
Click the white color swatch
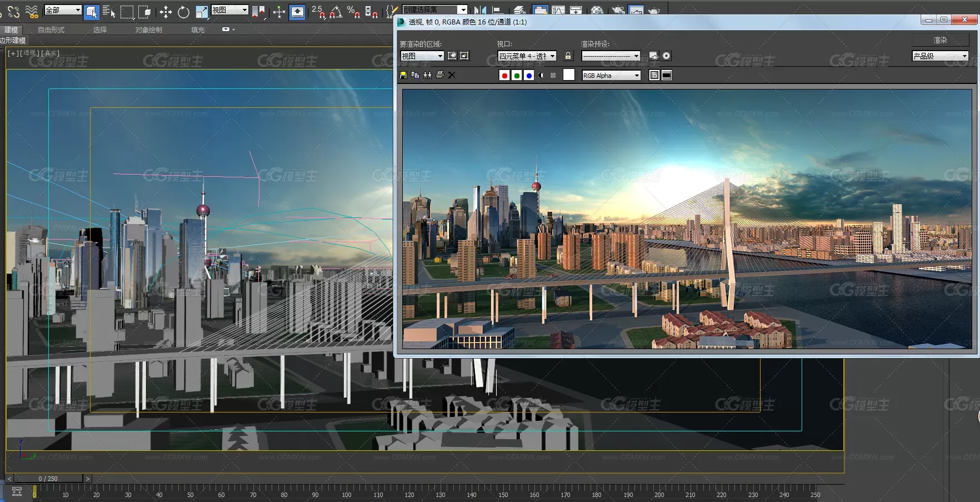coord(569,74)
